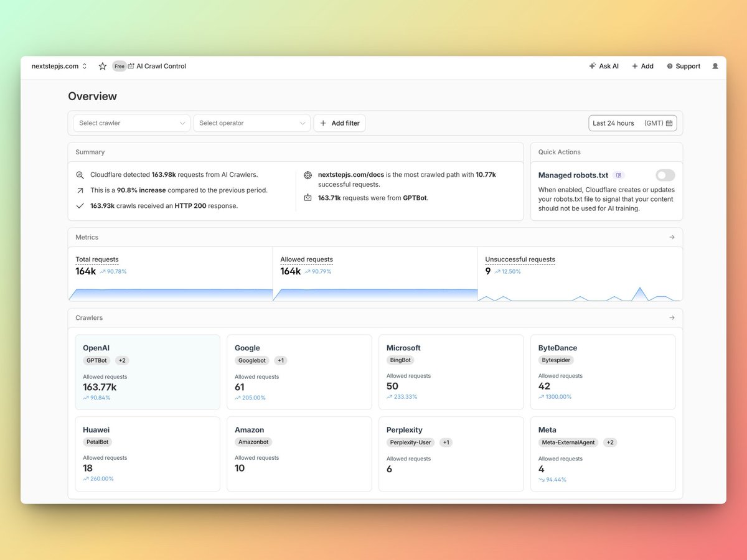Click the 94.44% Meta decrease value

click(x=557, y=479)
